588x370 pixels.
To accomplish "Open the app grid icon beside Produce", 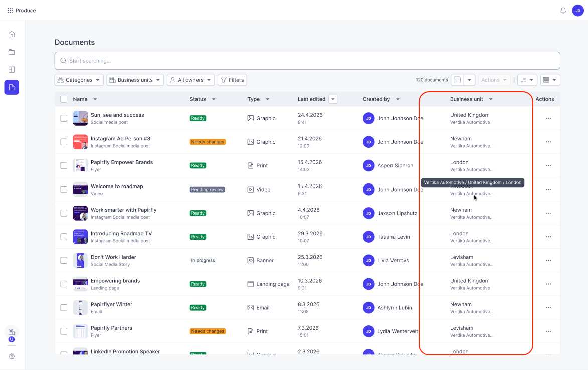I will (x=10, y=11).
